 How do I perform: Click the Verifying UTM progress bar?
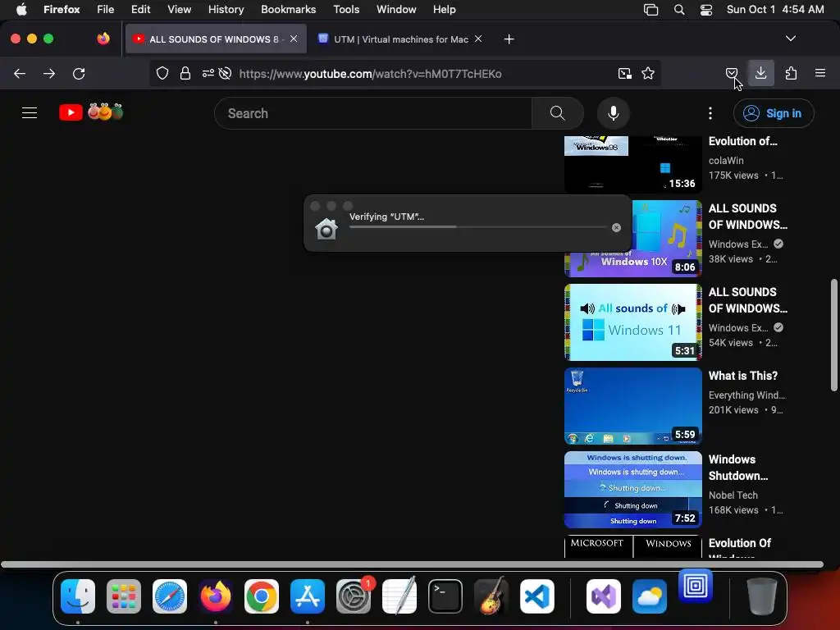point(478,227)
